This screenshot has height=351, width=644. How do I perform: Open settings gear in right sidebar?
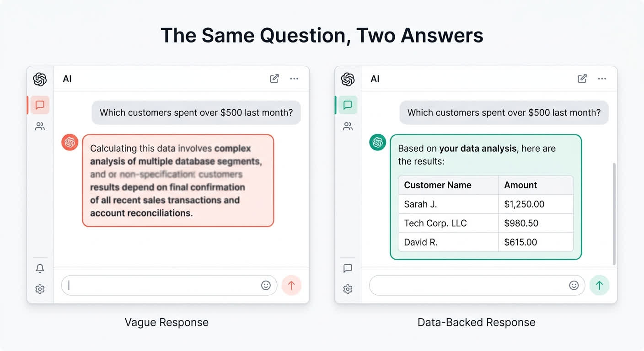click(348, 289)
